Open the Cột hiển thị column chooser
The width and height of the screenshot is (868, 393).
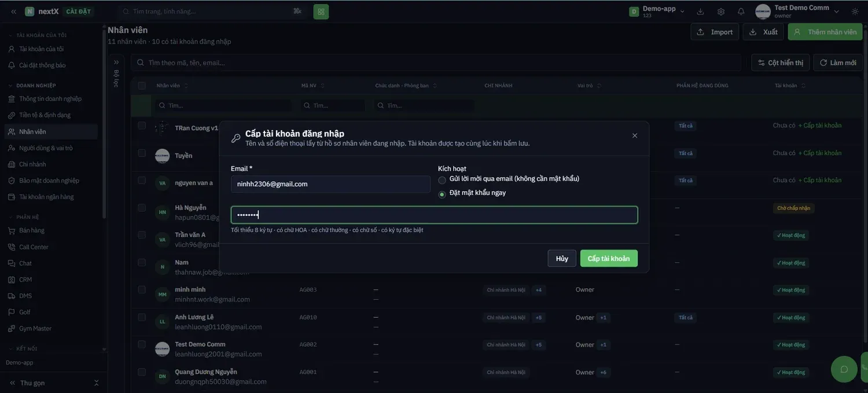click(780, 63)
